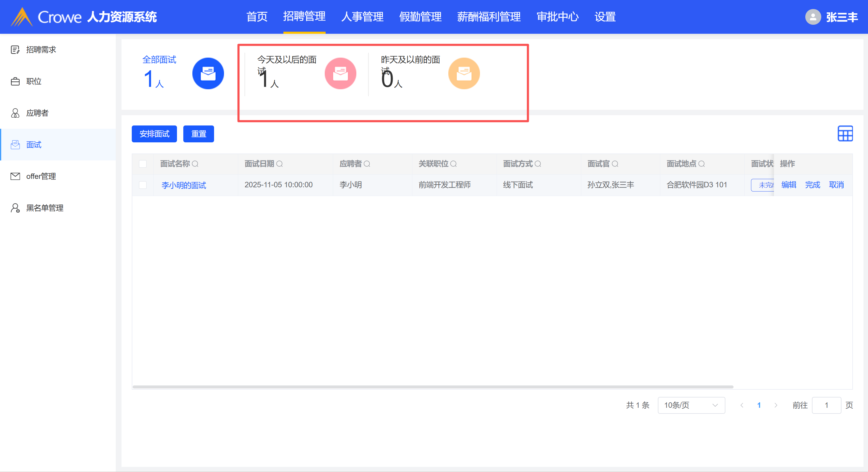Click the search icon beside 关联职位 header

point(453,164)
